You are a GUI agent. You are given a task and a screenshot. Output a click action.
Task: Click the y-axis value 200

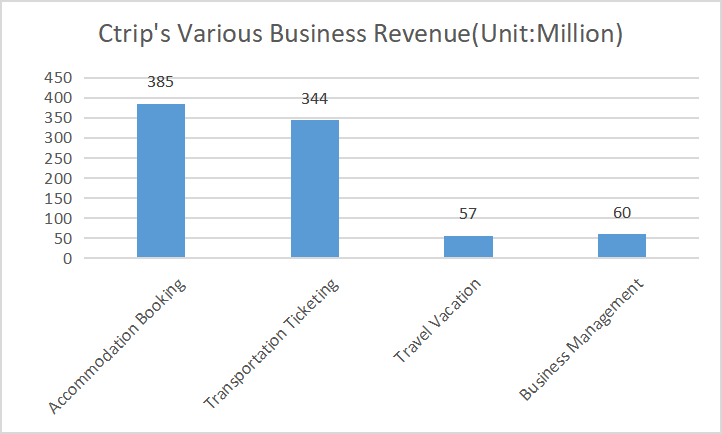pyautogui.click(x=58, y=178)
